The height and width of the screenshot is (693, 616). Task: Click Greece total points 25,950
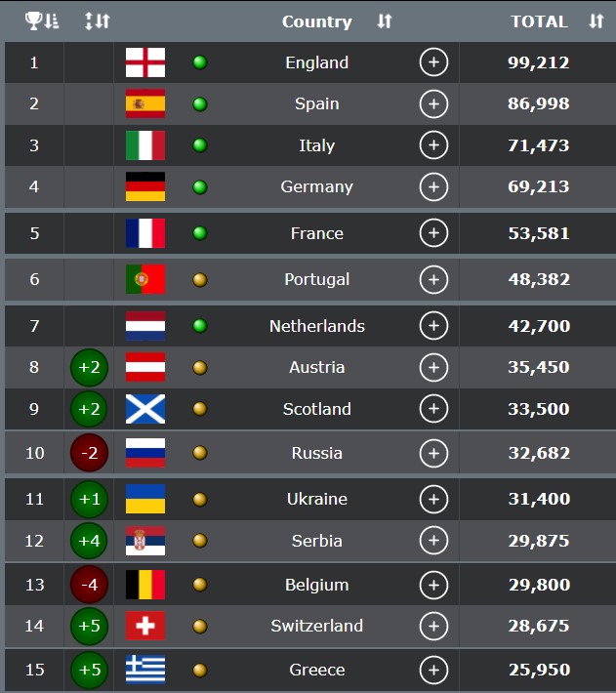(539, 670)
